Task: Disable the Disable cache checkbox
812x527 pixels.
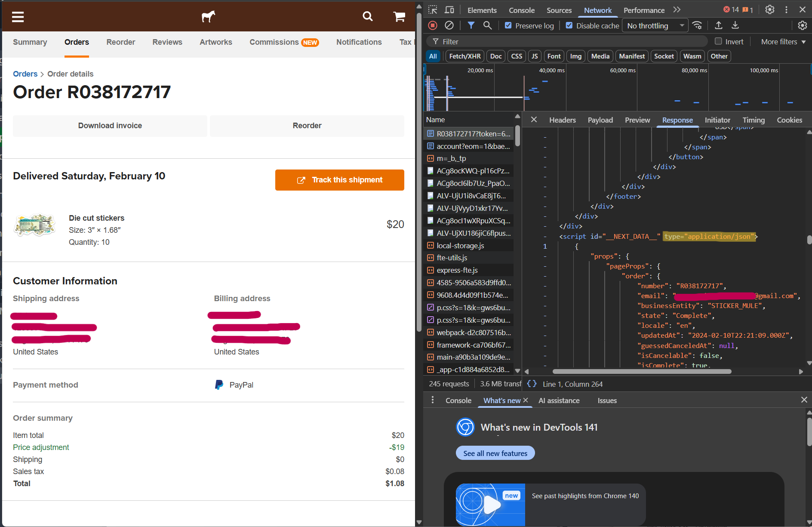Action: 569,25
